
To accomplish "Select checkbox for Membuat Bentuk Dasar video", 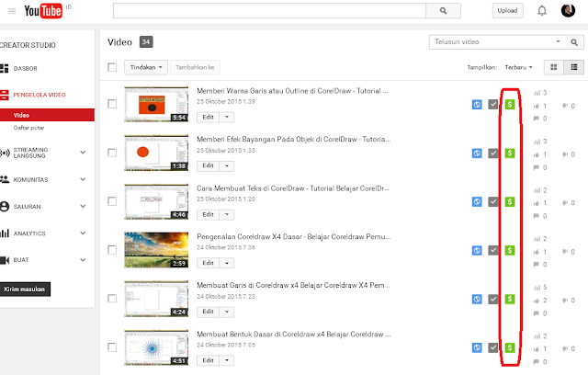I will [112, 347].
